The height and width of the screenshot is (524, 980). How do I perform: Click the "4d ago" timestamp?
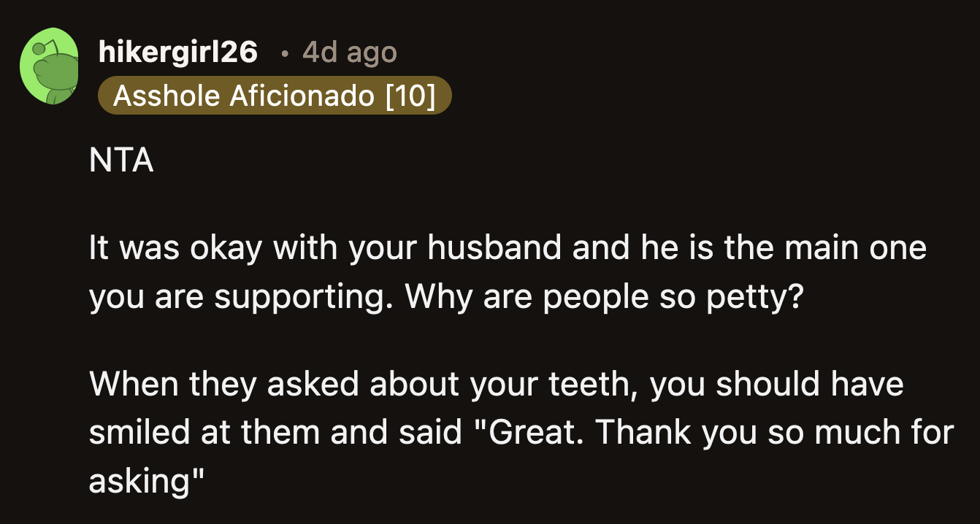(x=348, y=53)
